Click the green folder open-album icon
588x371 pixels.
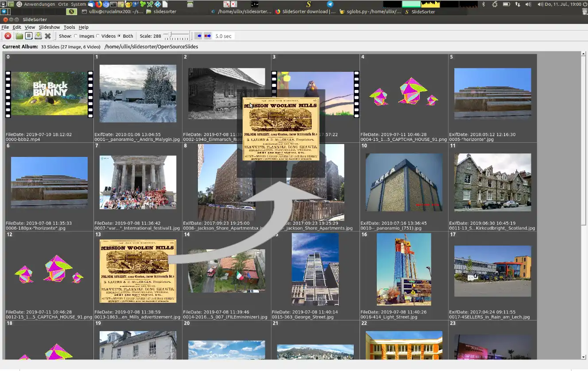(19, 36)
